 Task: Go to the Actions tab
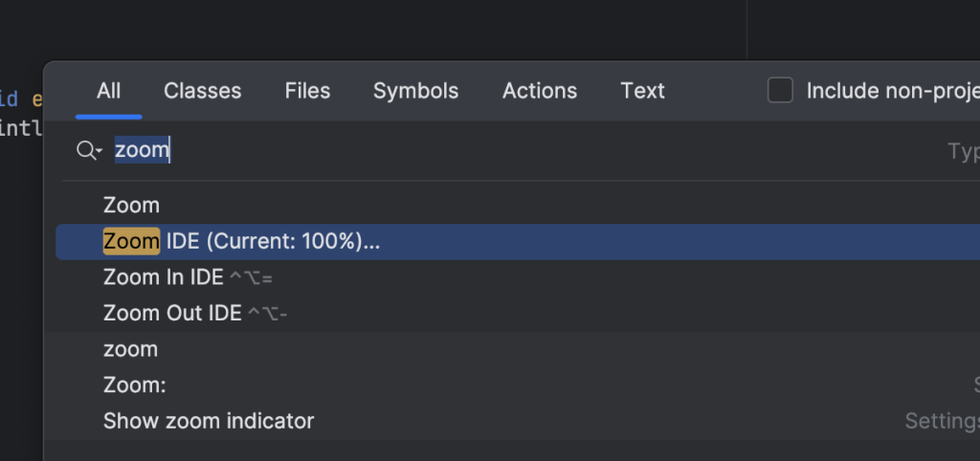pyautogui.click(x=540, y=91)
